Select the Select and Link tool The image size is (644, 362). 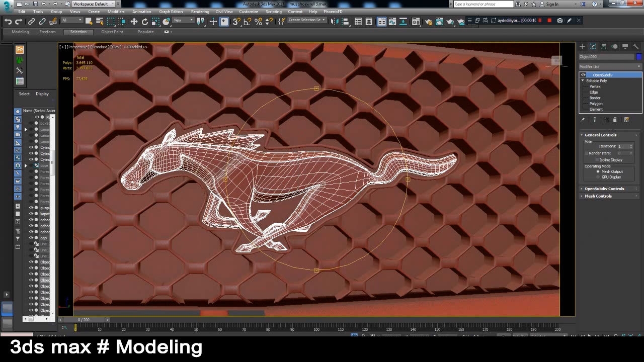coord(31,22)
